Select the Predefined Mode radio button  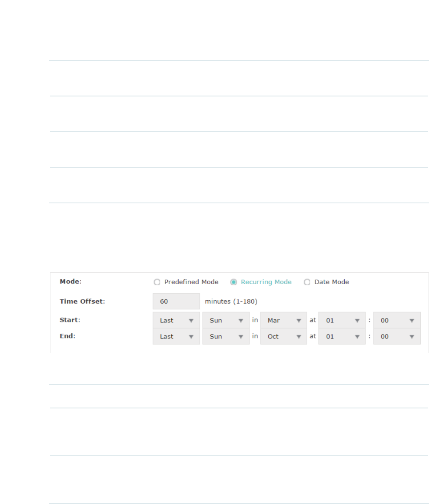(x=157, y=282)
